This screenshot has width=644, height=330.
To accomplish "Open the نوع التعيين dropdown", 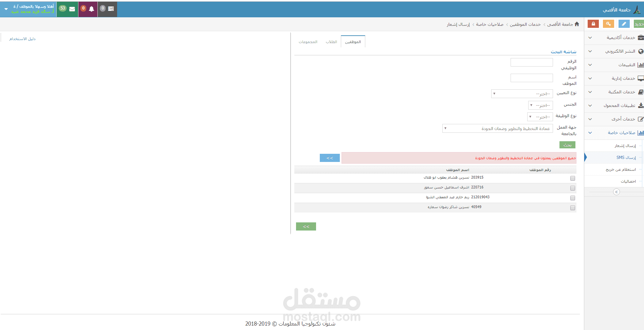I will [x=522, y=94].
